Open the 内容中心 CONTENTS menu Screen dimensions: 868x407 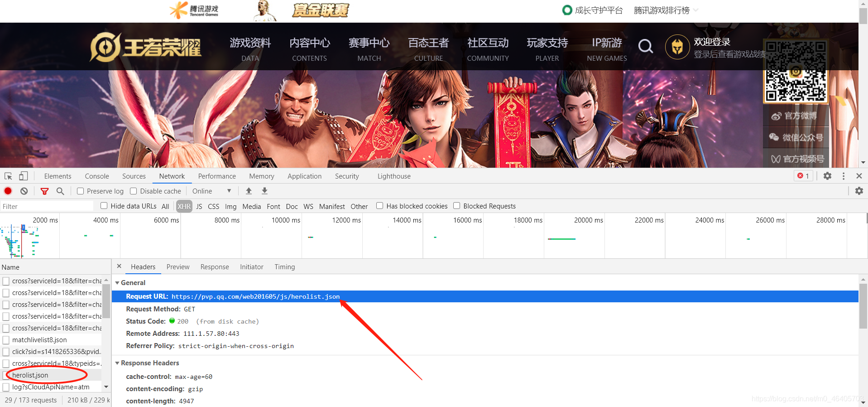(x=310, y=49)
